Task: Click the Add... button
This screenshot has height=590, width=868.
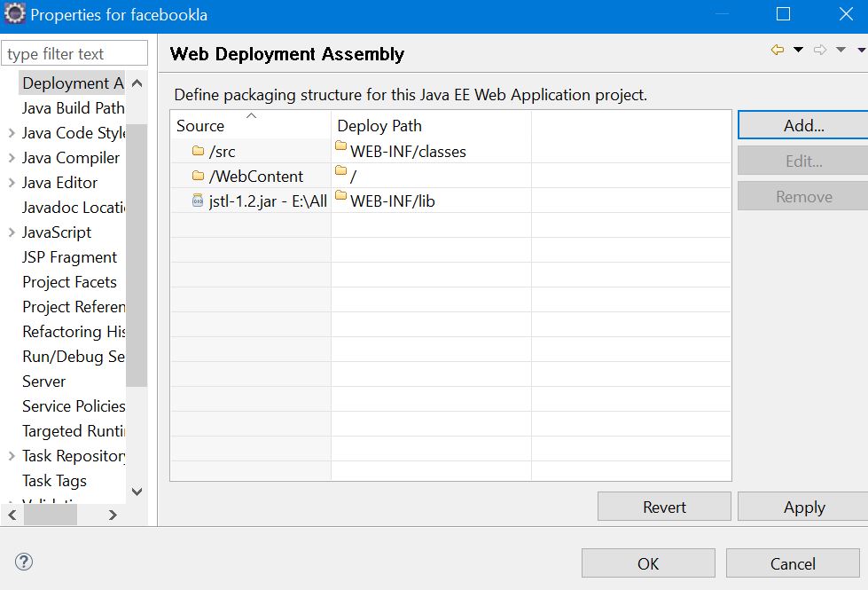Action: 802,125
